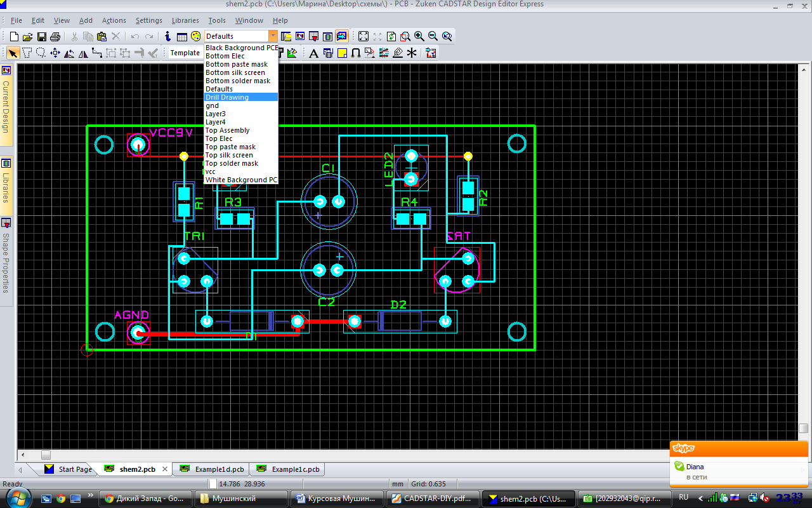Viewport: 812px width, 508px height.
Task: Open Chrome 'Дикий Запад' taskbar window
Action: tap(145, 498)
